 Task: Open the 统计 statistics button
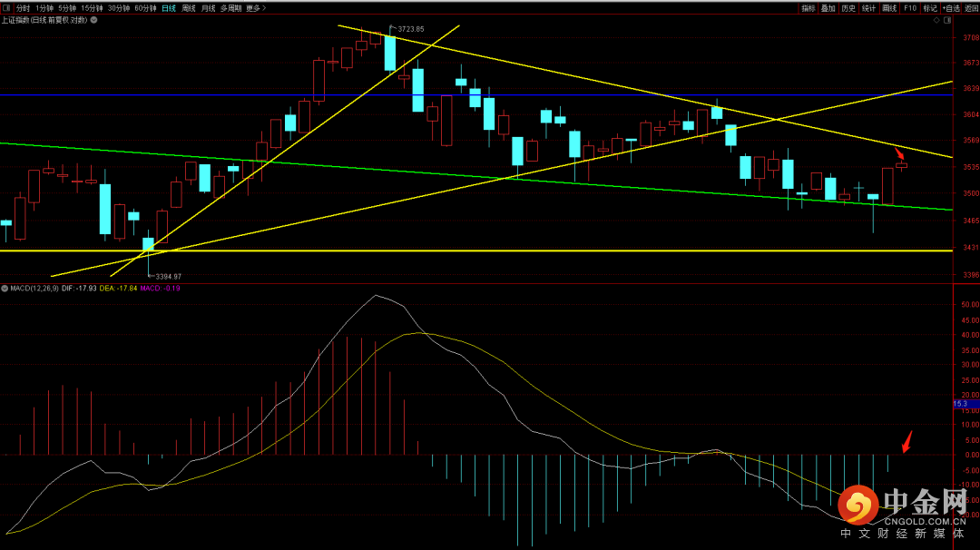coord(868,8)
